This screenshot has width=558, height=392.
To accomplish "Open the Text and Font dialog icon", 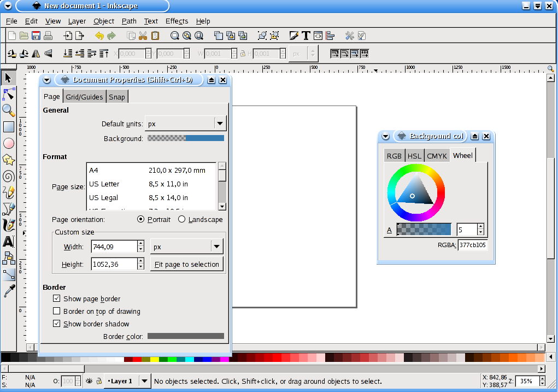I will pos(306,36).
